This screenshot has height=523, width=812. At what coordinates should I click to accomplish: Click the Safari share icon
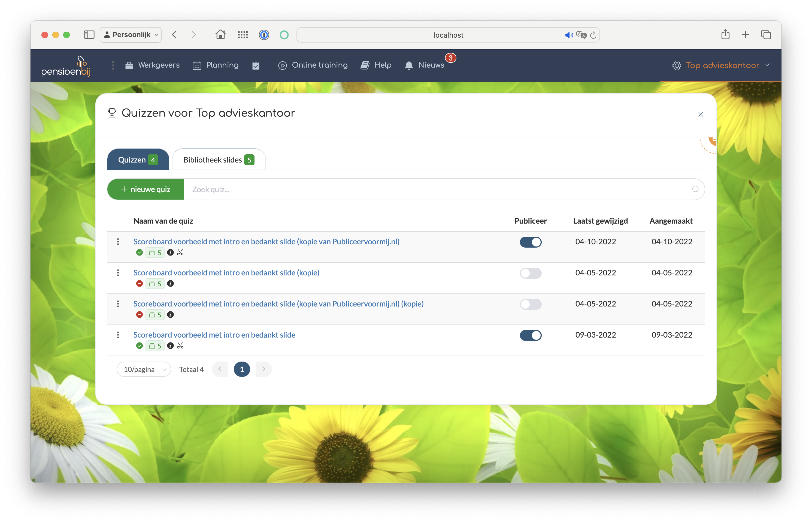[x=725, y=34]
